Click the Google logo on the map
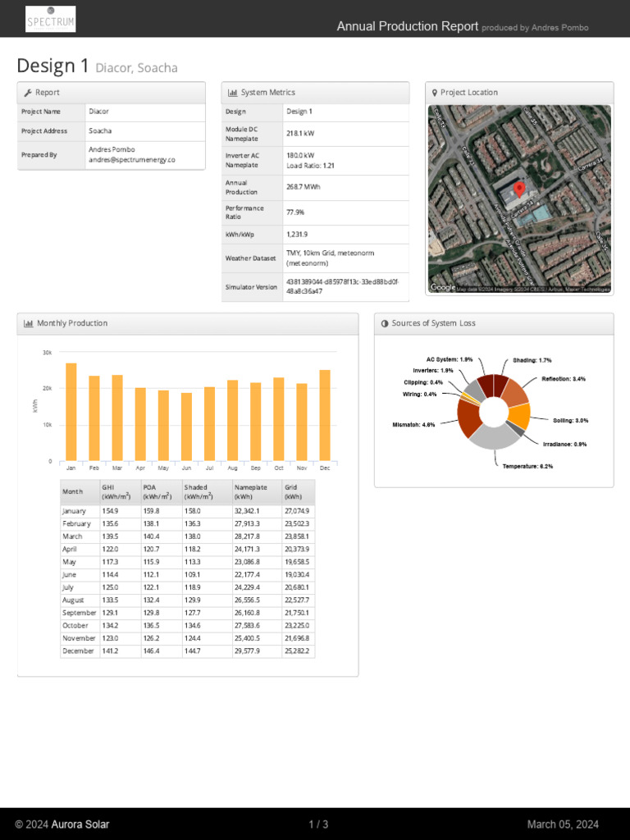 point(442,288)
